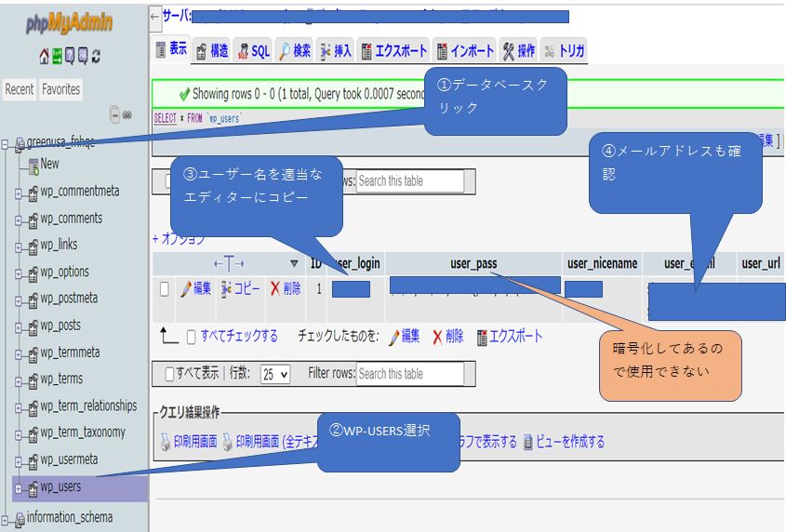Click the export icon below the table

[x=482, y=337]
